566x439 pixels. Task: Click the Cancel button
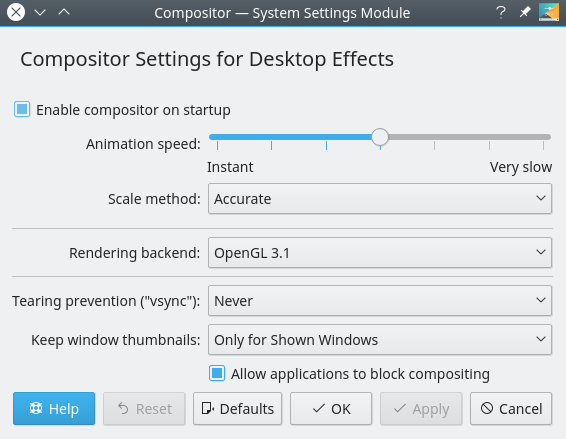click(511, 409)
